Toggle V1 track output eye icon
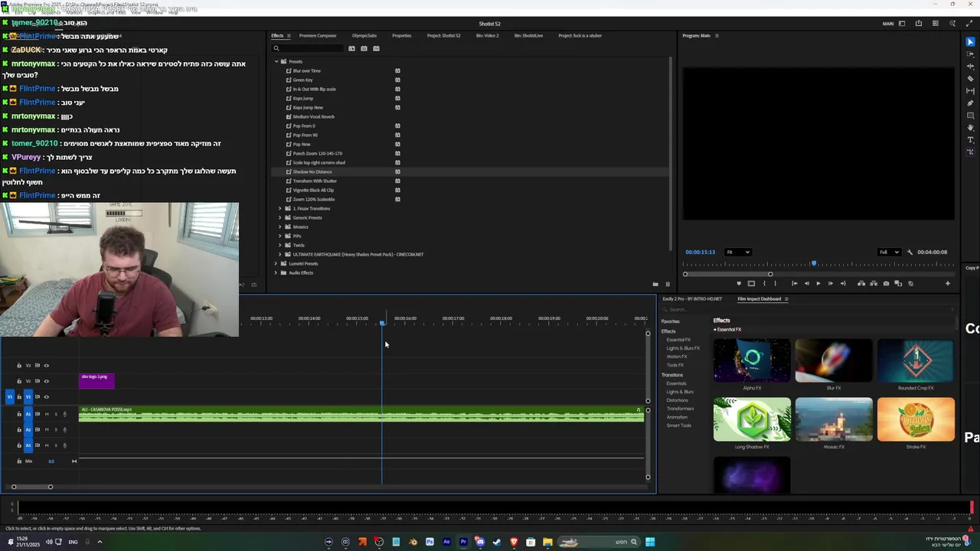Image resolution: width=980 pixels, height=551 pixels. coord(46,396)
